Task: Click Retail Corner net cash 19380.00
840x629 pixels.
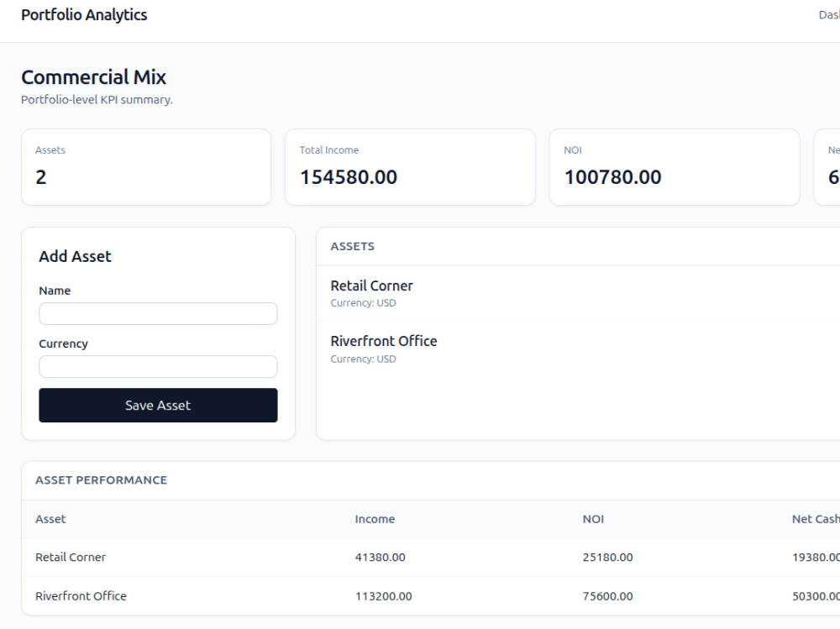Action: 816,558
